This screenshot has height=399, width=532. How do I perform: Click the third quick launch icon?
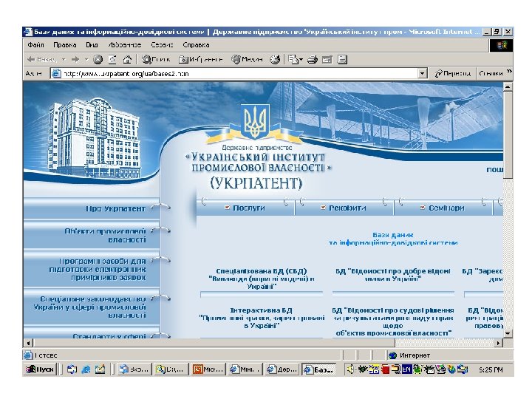(100, 369)
